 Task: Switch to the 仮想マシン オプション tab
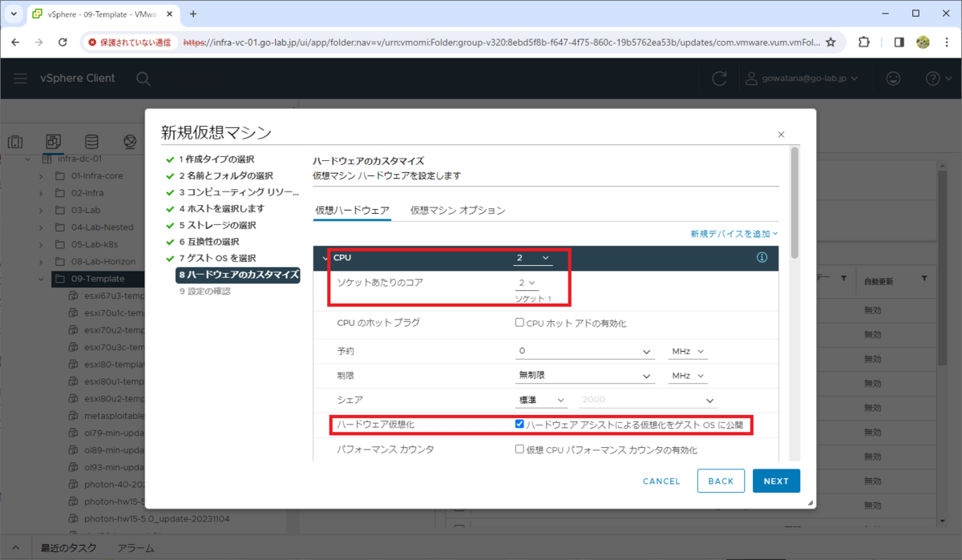[458, 211]
